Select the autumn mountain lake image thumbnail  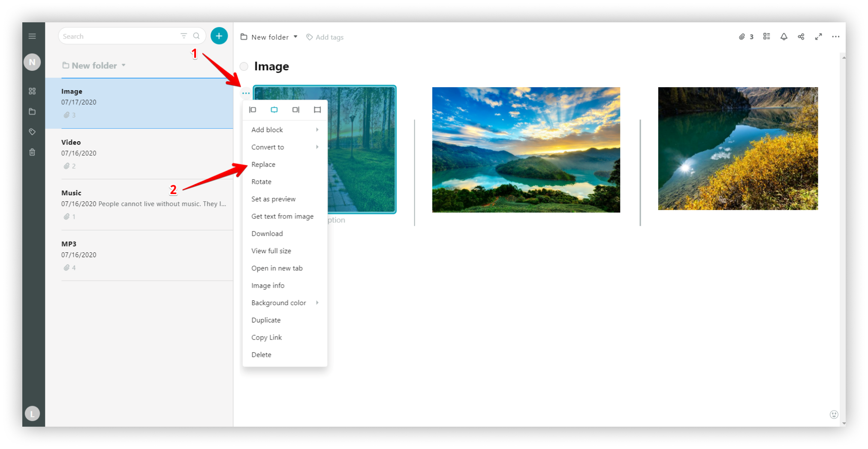738,149
